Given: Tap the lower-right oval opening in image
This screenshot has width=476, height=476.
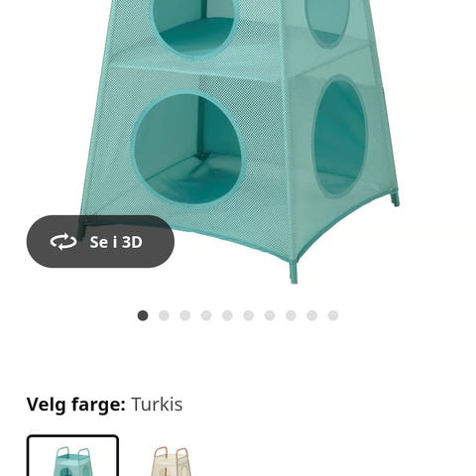Looking at the screenshot, I should coord(340,137).
